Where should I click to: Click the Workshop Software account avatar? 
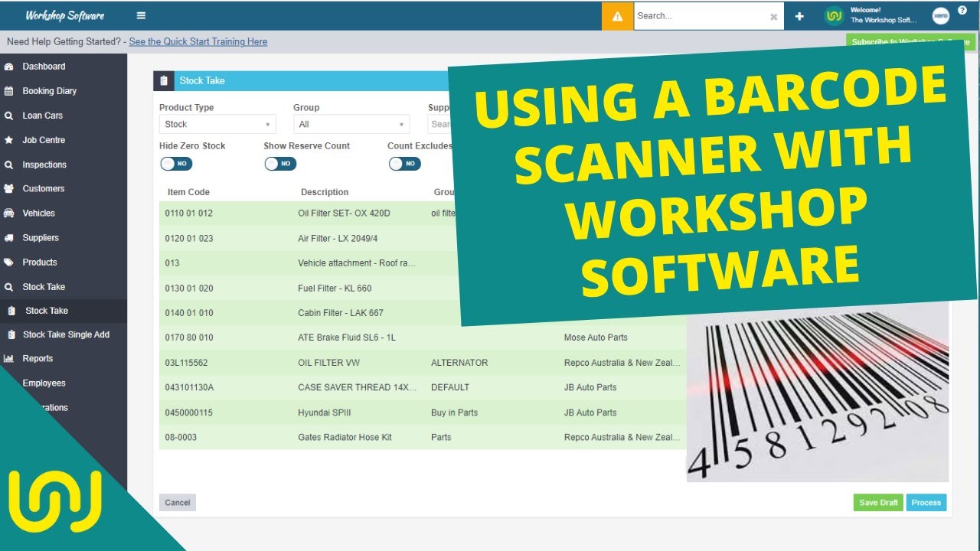pyautogui.click(x=835, y=16)
